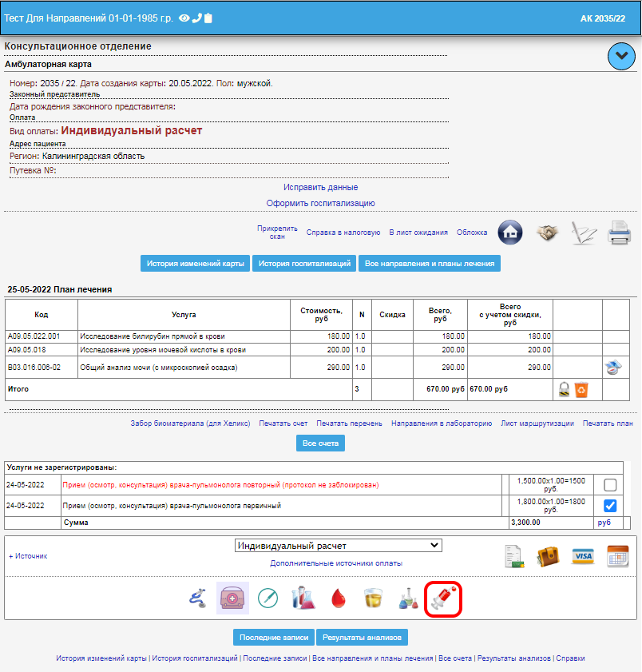Click the handshake icon
This screenshot has width=642, height=672.
tap(547, 233)
